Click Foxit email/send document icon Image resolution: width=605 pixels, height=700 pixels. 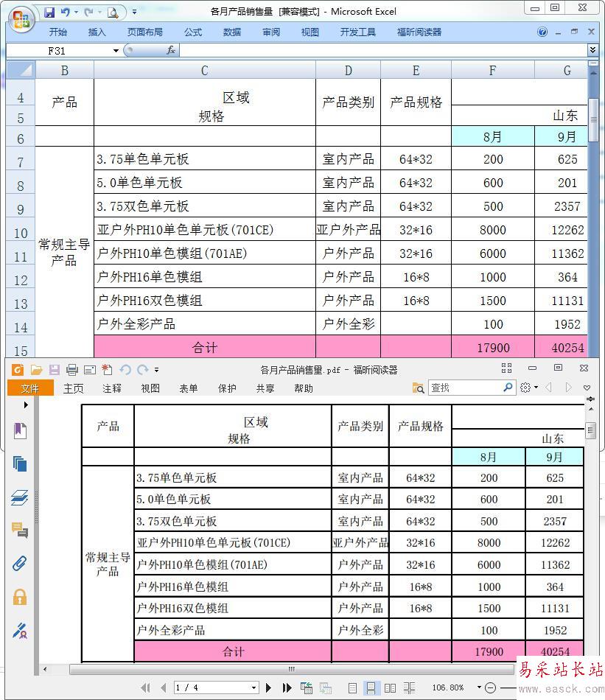(x=90, y=370)
